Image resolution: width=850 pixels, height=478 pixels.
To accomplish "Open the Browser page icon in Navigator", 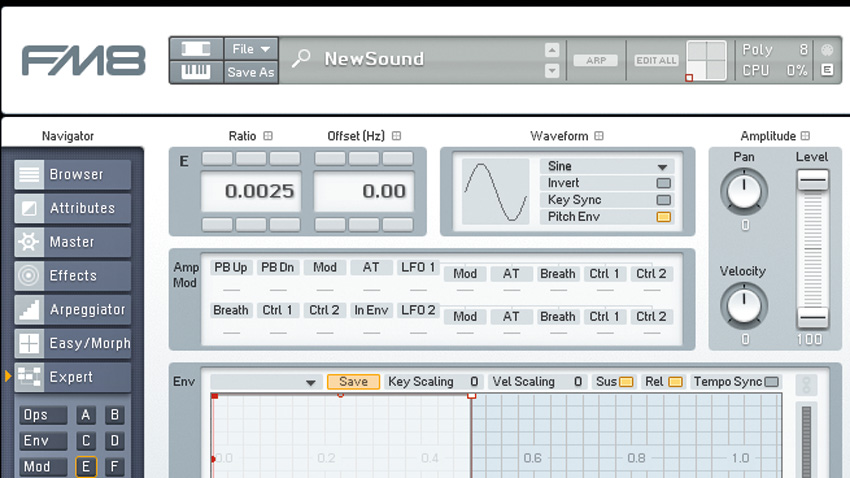I will 29,175.
